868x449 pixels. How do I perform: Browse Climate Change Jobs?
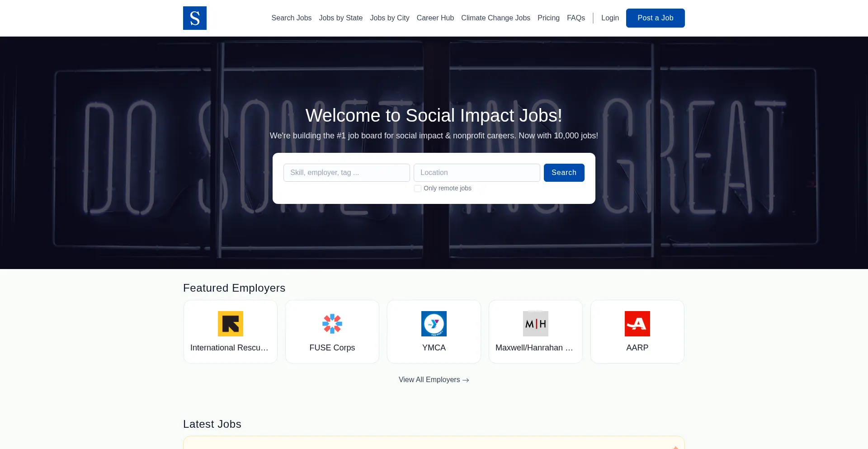tap(496, 18)
